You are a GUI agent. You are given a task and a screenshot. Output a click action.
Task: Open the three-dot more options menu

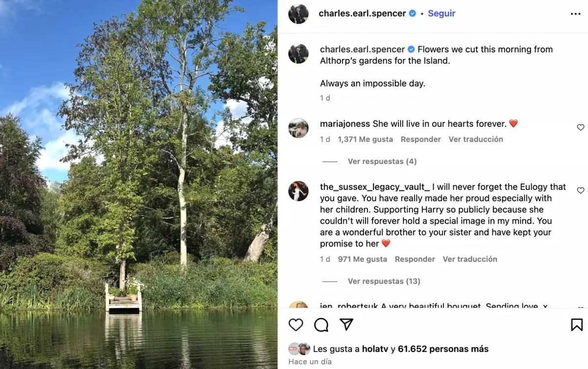tap(576, 14)
